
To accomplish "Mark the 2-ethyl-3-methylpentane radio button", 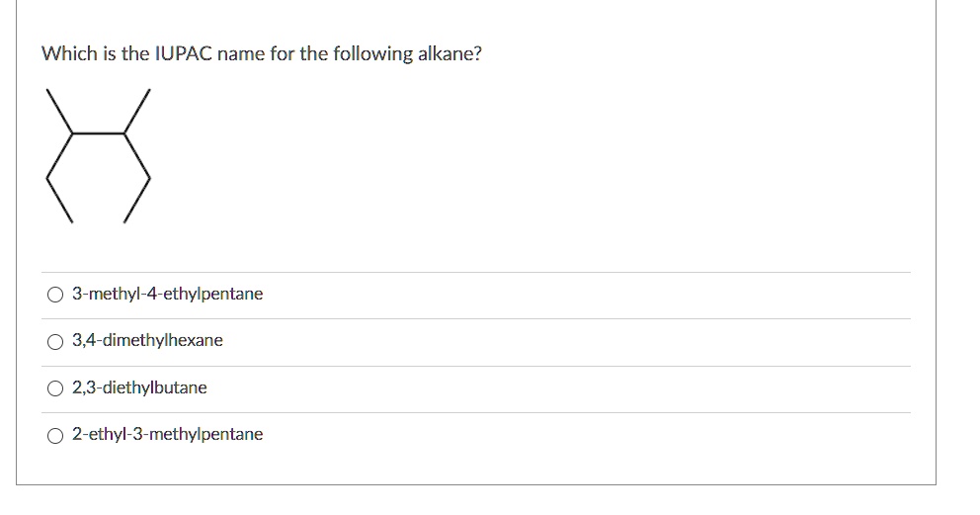I will (54, 435).
